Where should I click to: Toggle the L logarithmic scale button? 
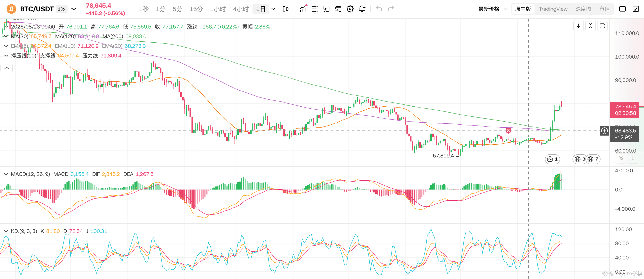pos(633,159)
